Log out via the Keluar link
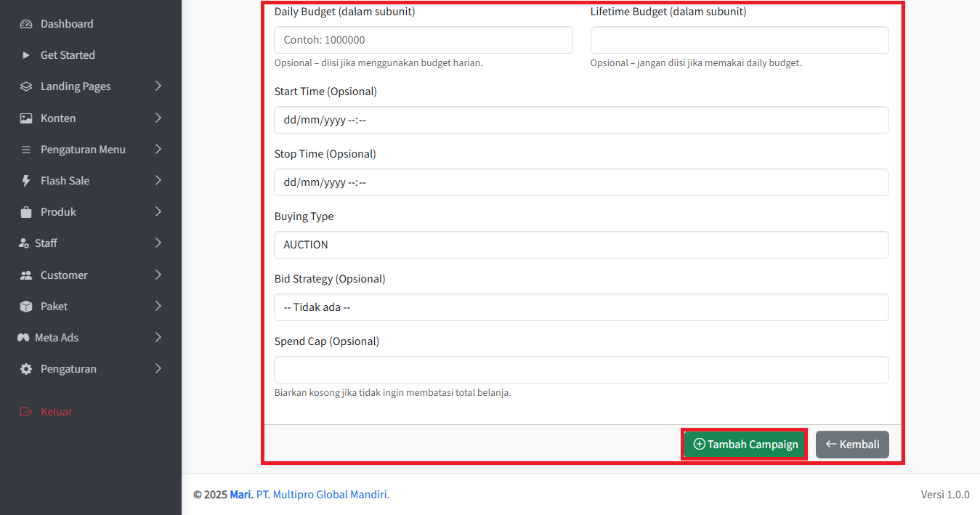The image size is (980, 515). coord(56,412)
